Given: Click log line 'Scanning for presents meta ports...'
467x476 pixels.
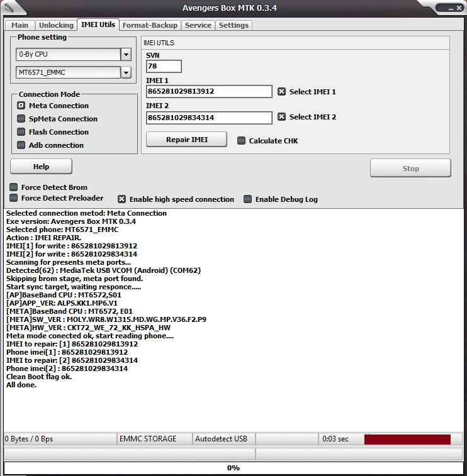Looking at the screenshot, I should (69, 262).
